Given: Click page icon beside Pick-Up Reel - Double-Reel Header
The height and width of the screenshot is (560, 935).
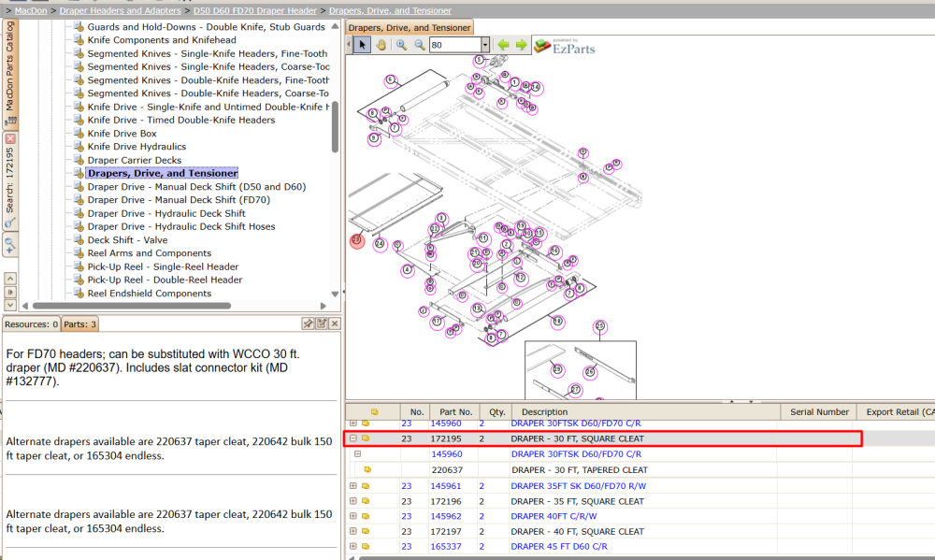Looking at the screenshot, I should [x=79, y=280].
